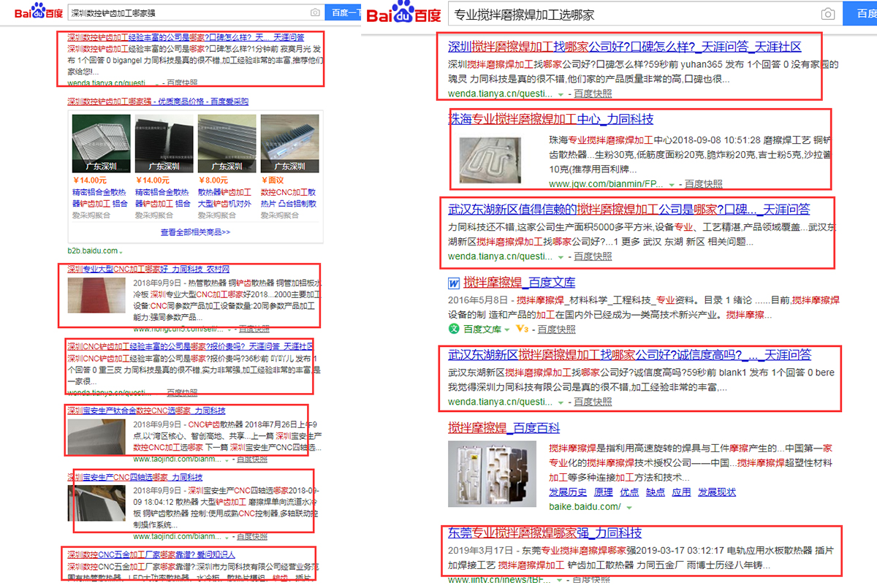Open product link 散热器铲齿加工 大型铲齿机对外
The image size is (877, 588).
pos(224,199)
